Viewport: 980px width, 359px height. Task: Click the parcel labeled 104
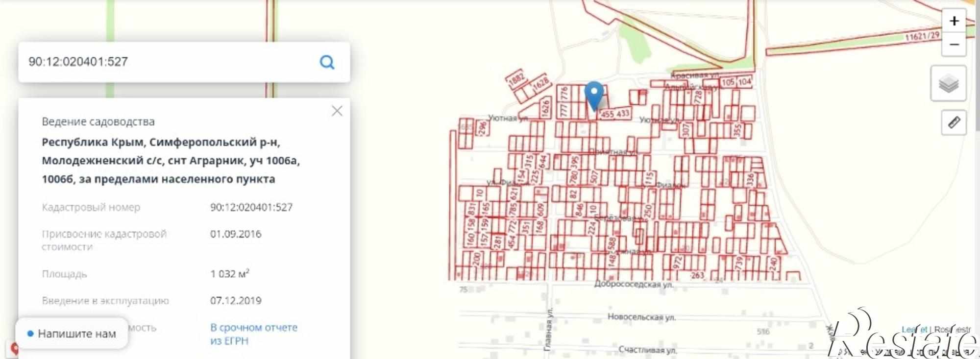click(744, 82)
